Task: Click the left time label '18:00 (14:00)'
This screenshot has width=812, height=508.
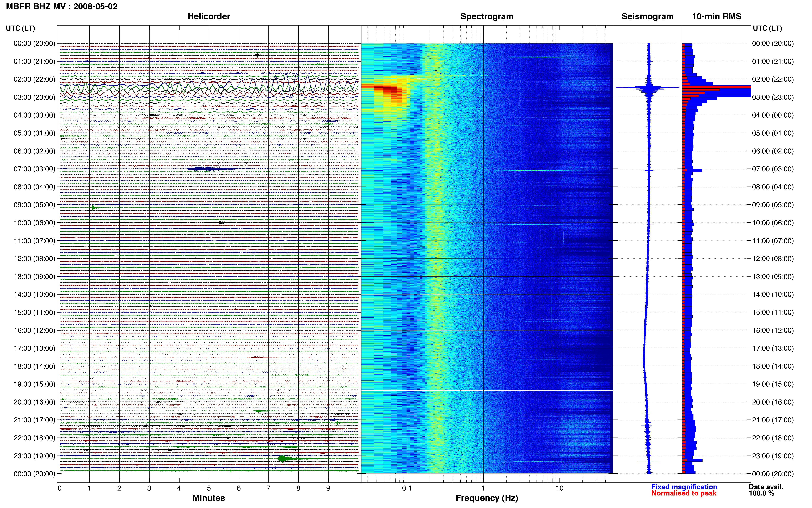Action: (x=34, y=366)
